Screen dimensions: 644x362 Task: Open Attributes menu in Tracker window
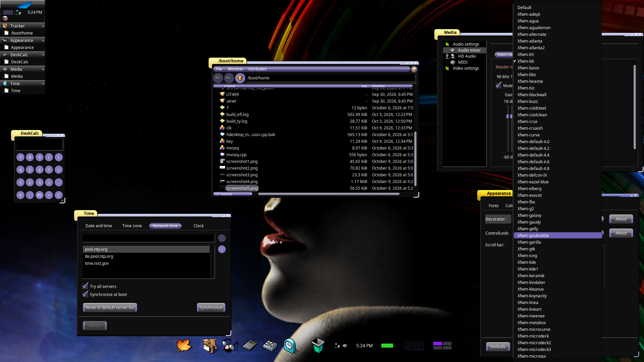coord(257,69)
